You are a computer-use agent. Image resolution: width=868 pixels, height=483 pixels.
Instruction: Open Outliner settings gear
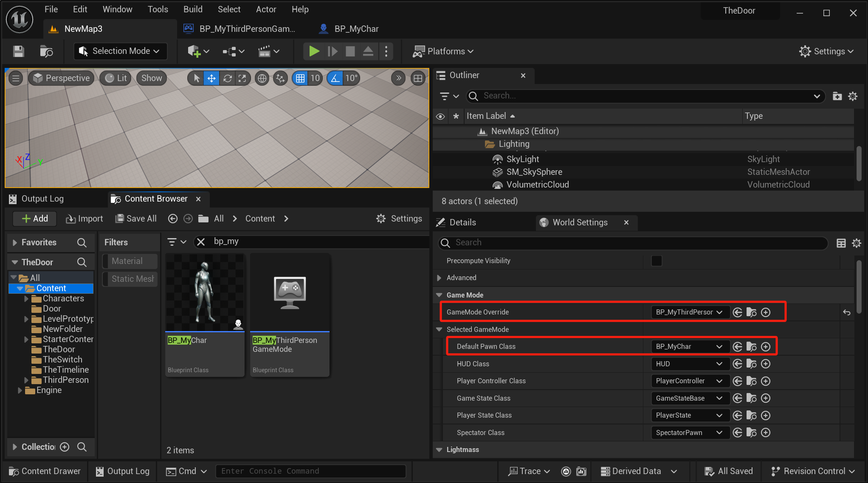point(852,96)
